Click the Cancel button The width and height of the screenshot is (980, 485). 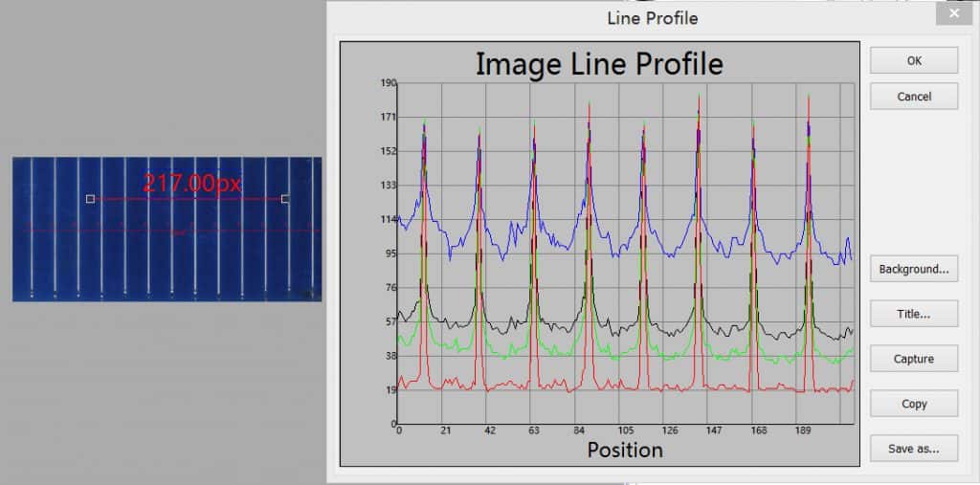point(914,97)
